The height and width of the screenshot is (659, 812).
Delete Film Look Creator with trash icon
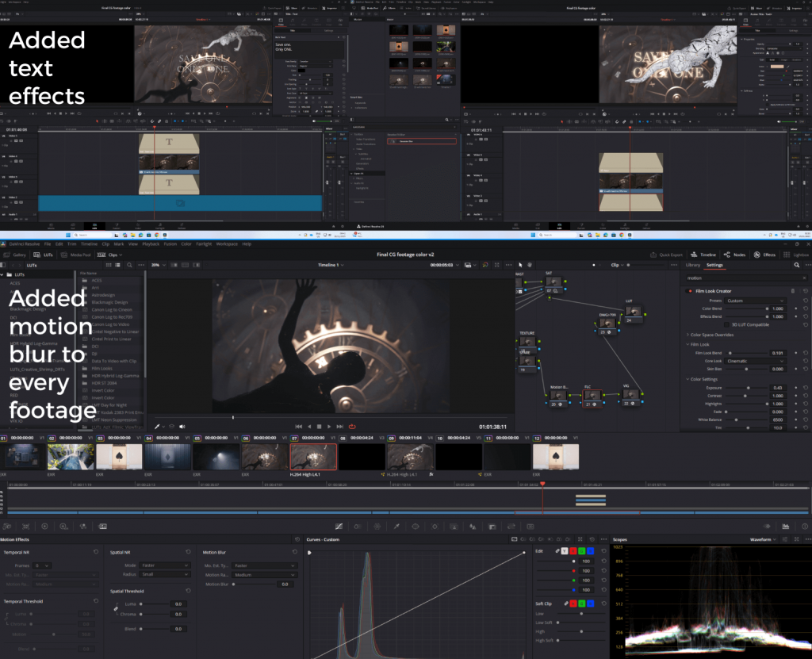792,291
